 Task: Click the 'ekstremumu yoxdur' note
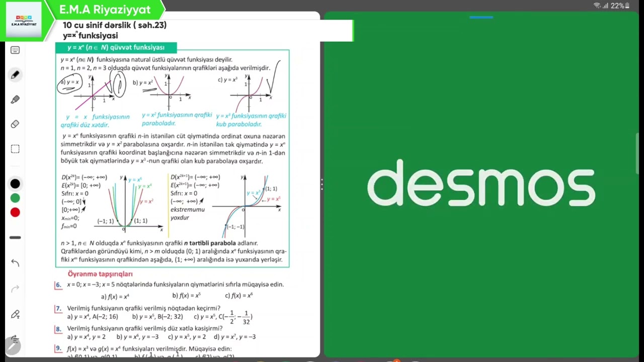click(187, 213)
